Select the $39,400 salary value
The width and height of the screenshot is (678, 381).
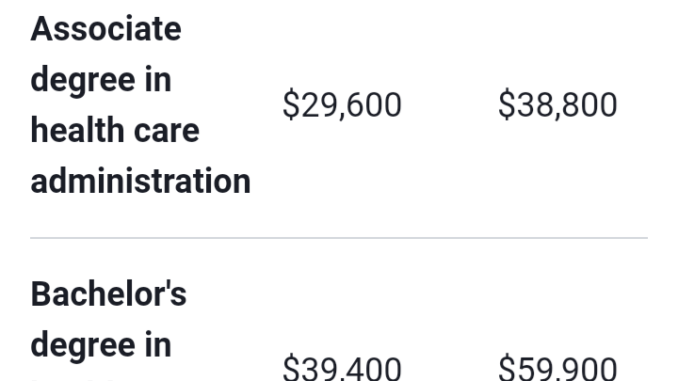342,368
